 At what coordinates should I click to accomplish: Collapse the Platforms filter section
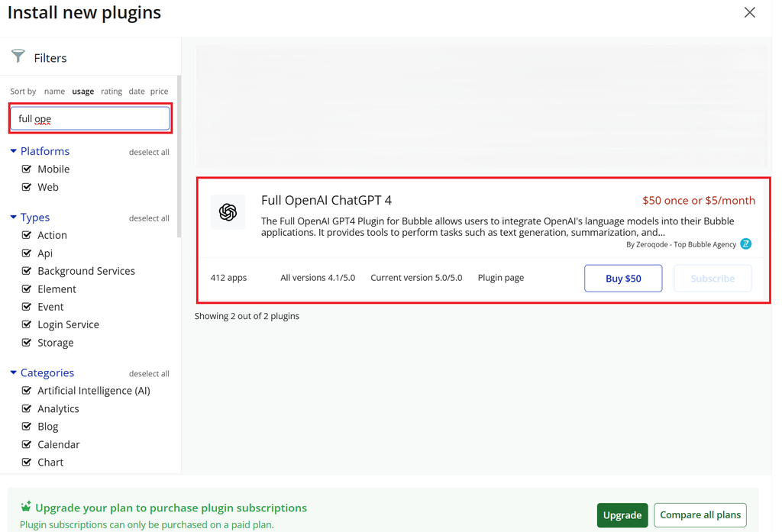(x=14, y=151)
